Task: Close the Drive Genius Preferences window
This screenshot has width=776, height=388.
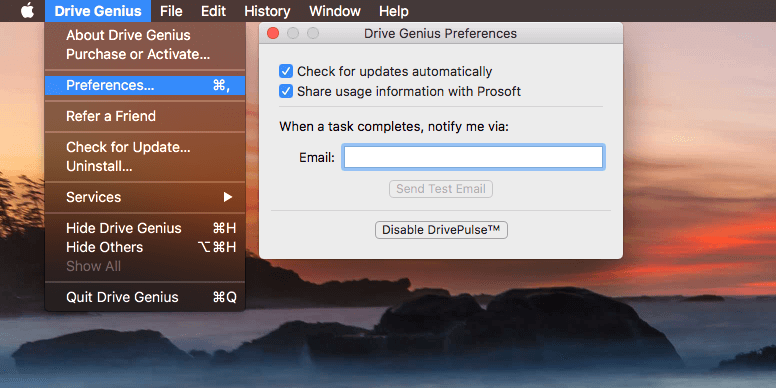Action: coord(273,33)
